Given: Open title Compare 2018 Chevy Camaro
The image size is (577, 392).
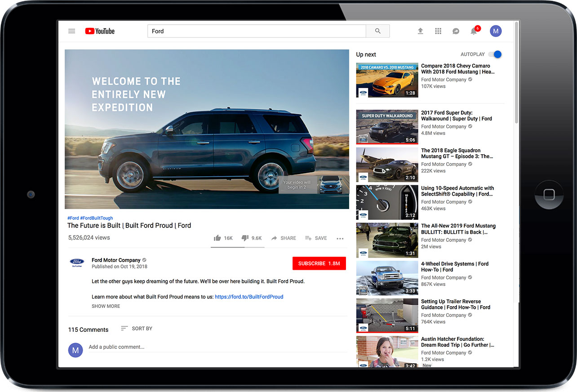Looking at the screenshot, I should click(x=457, y=69).
